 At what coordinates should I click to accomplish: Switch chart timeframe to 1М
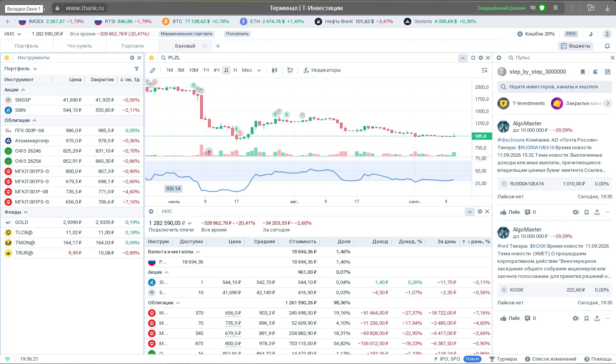coord(170,70)
